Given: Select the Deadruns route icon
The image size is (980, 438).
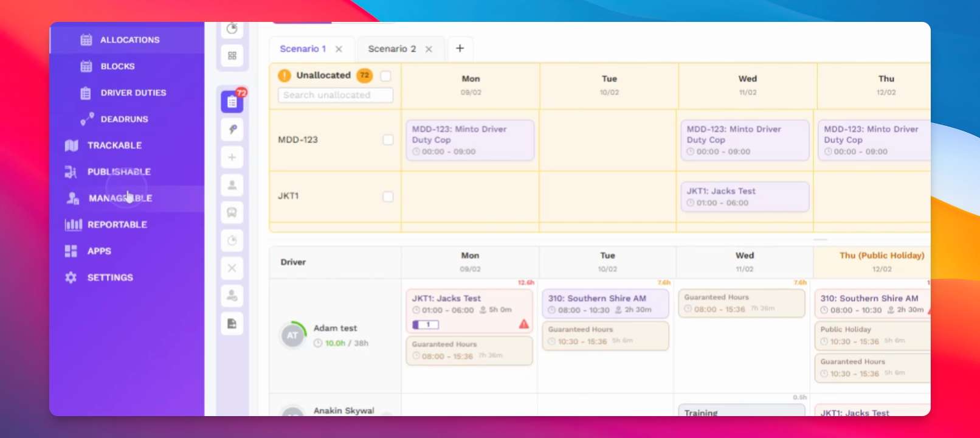Looking at the screenshot, I should click(87, 119).
